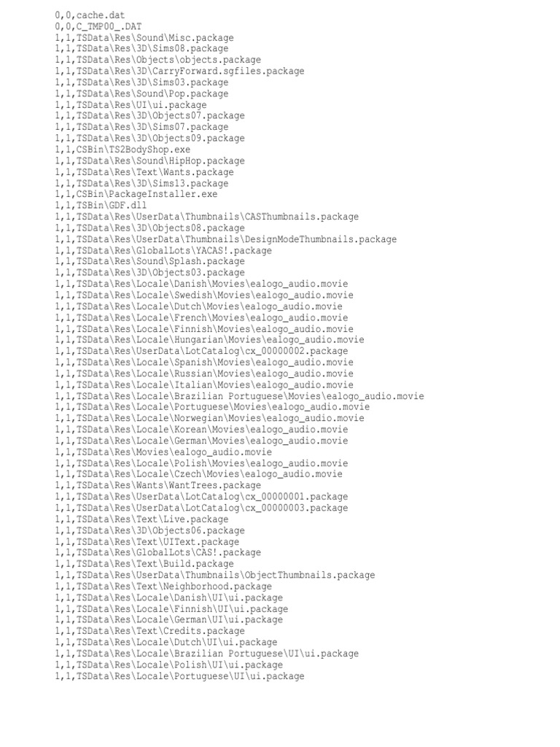Select the TSBin\GDF.dll line
Viewport: 560px width, 747px height.
coord(101,205)
